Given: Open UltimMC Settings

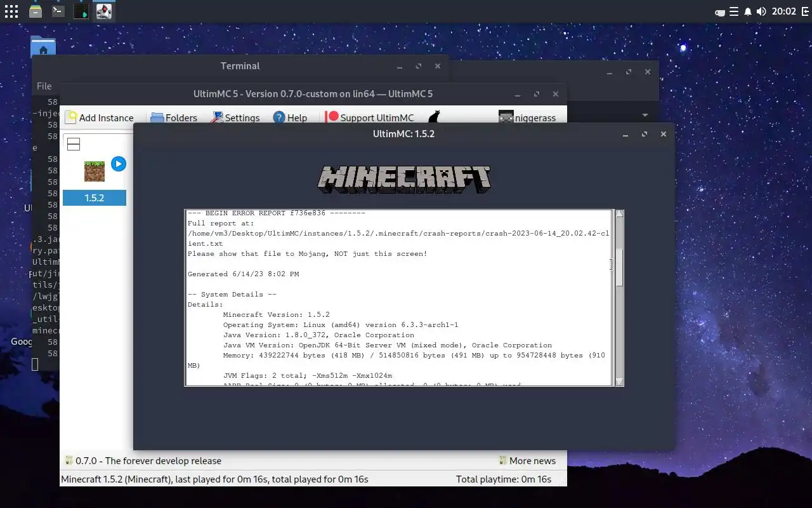Looking at the screenshot, I should 235,117.
